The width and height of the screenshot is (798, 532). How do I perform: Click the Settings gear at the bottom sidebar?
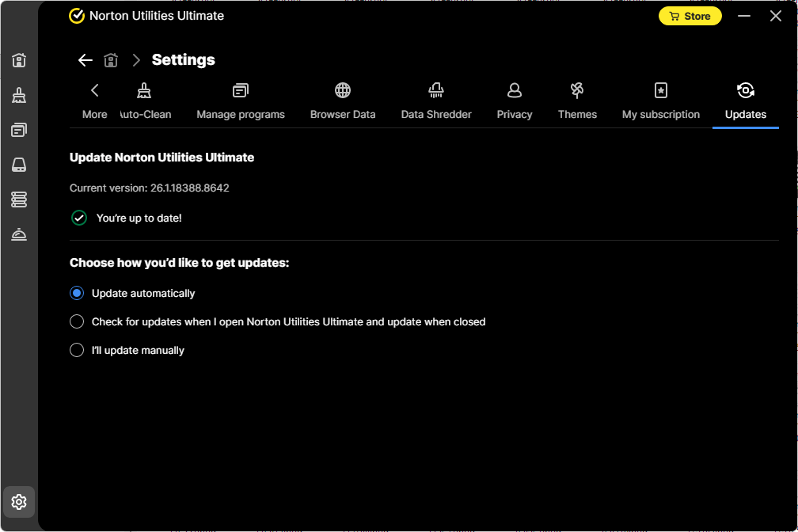[x=19, y=501]
